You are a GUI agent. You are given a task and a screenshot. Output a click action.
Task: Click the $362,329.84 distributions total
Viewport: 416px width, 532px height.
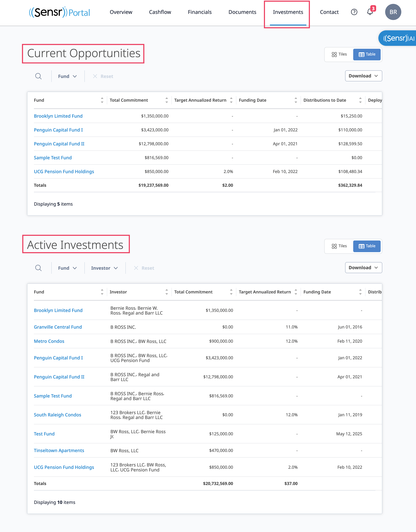350,185
